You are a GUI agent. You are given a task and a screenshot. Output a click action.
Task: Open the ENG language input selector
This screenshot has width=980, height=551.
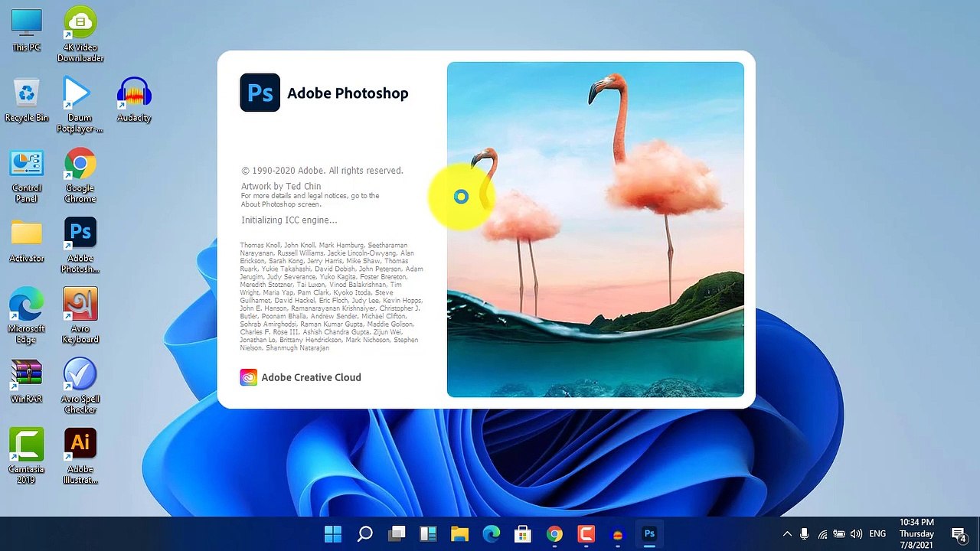point(877,533)
